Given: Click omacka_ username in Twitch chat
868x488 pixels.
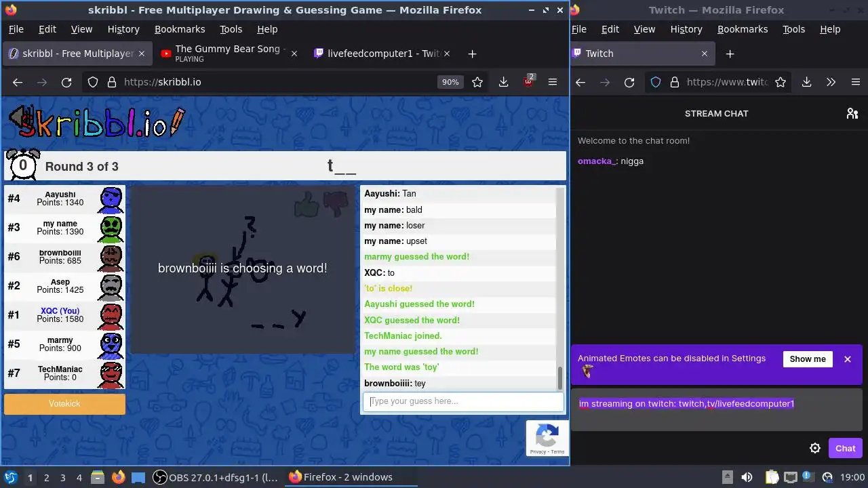Looking at the screenshot, I should click(x=597, y=161).
